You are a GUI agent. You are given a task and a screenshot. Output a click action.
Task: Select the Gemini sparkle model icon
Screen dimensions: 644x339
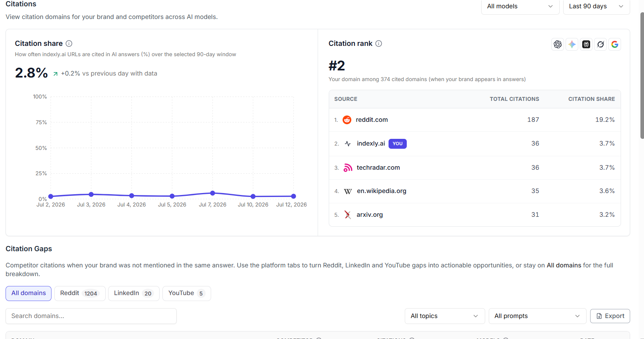572,44
